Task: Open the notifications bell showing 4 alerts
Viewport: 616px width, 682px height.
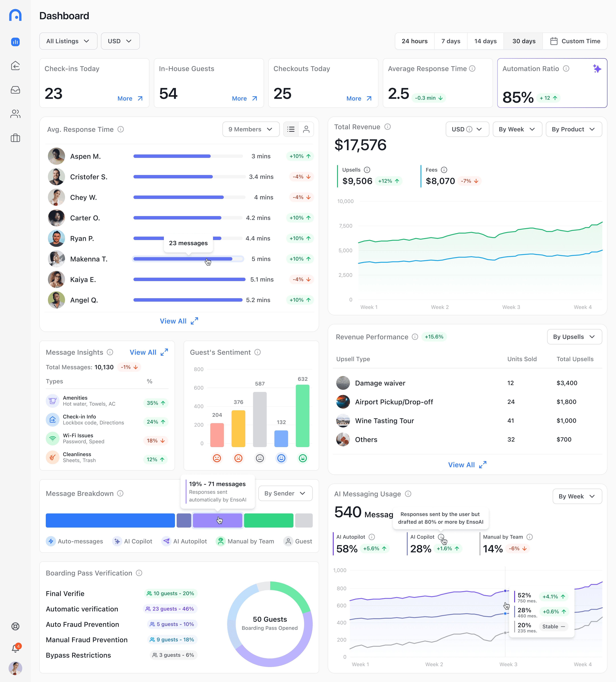Action: coord(15,647)
